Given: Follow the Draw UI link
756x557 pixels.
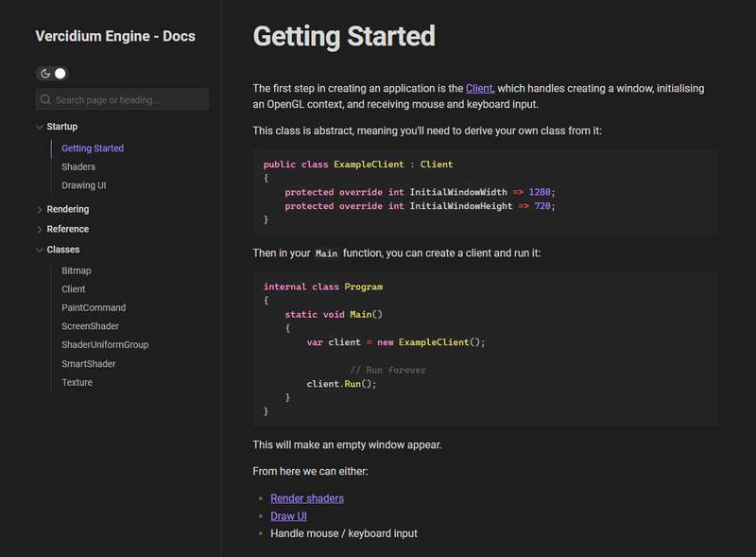Looking at the screenshot, I should point(289,516).
